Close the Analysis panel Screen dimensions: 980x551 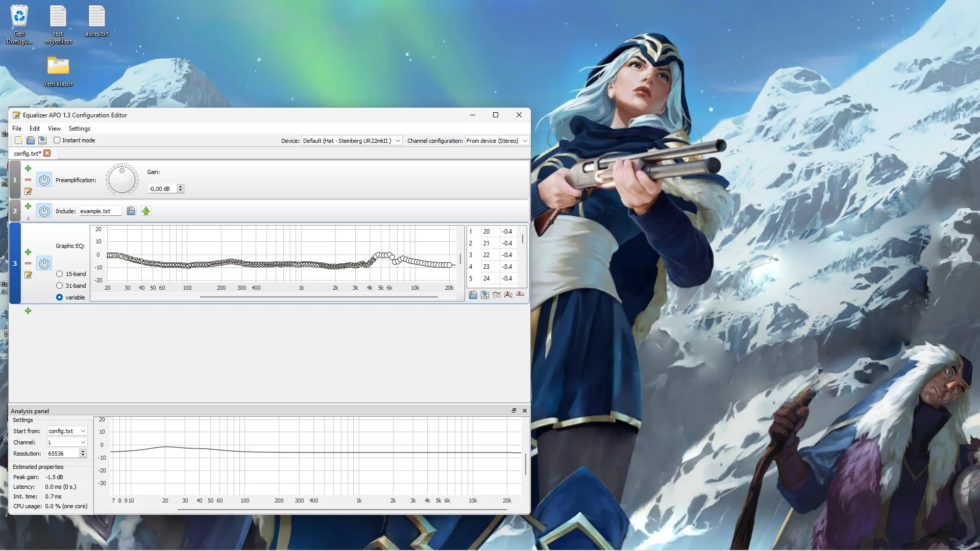525,411
